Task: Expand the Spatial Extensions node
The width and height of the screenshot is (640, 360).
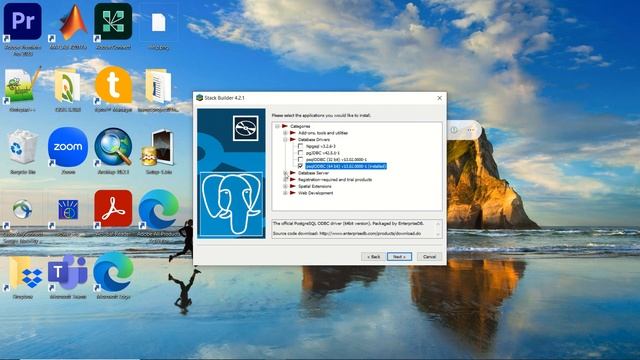Action: pos(285,186)
